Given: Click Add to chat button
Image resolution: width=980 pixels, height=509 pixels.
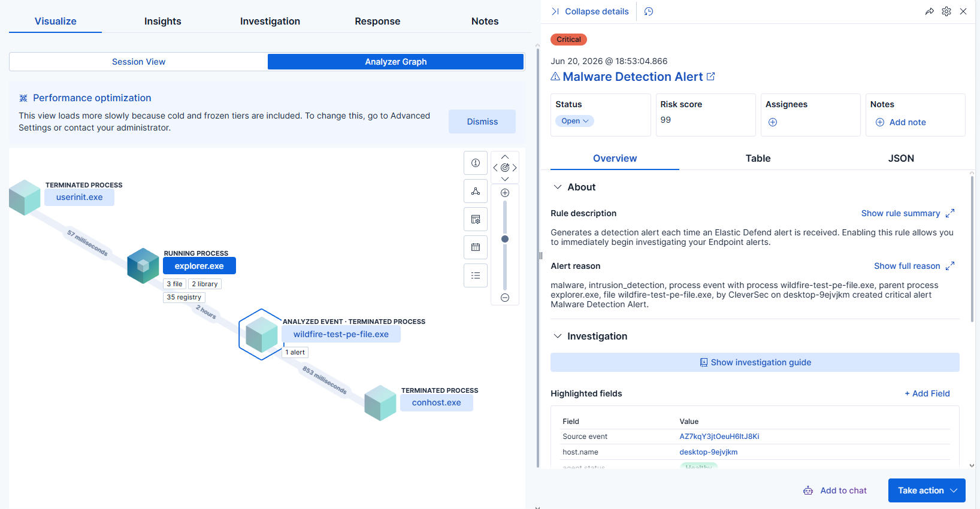Looking at the screenshot, I should 835,490.
